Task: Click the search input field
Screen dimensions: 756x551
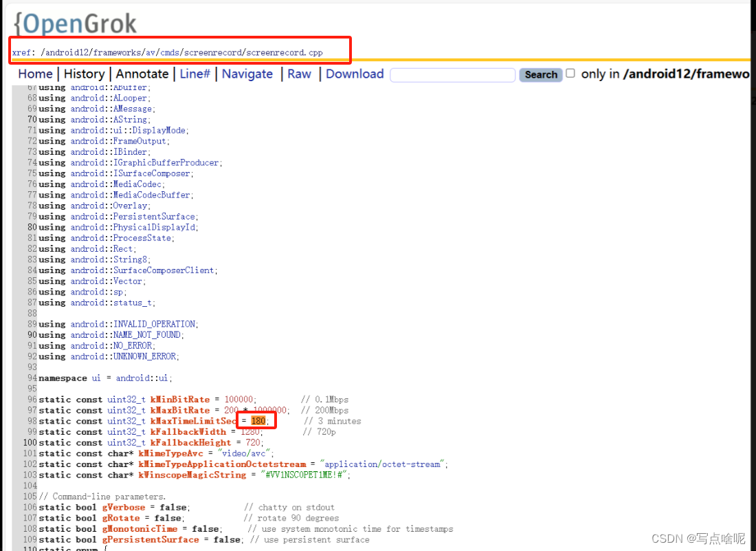Action: 452,74
